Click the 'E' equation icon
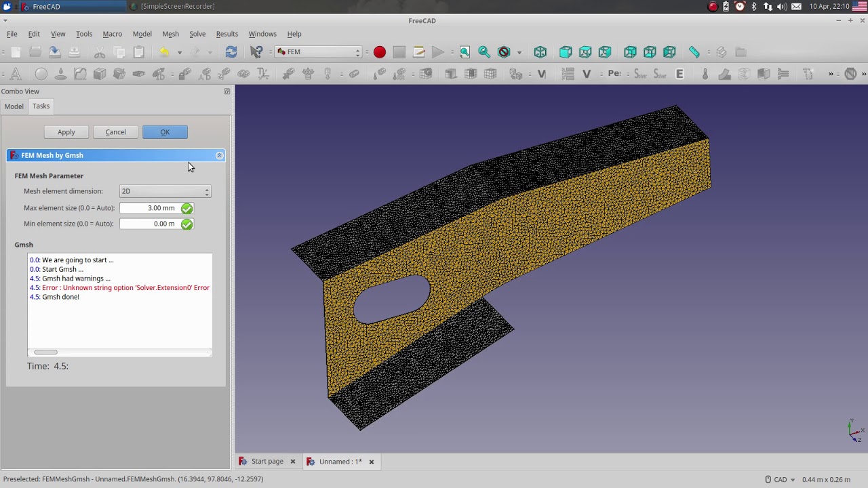This screenshot has width=868, height=488. click(679, 74)
